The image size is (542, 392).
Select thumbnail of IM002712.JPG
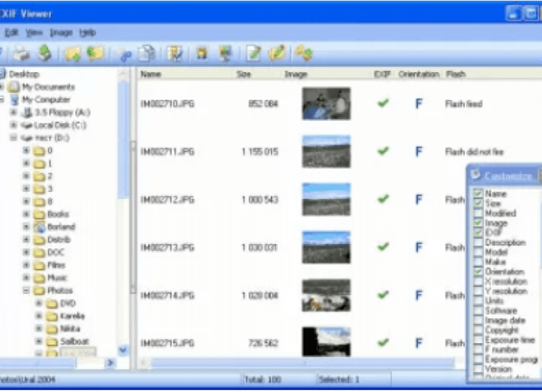pos(326,199)
